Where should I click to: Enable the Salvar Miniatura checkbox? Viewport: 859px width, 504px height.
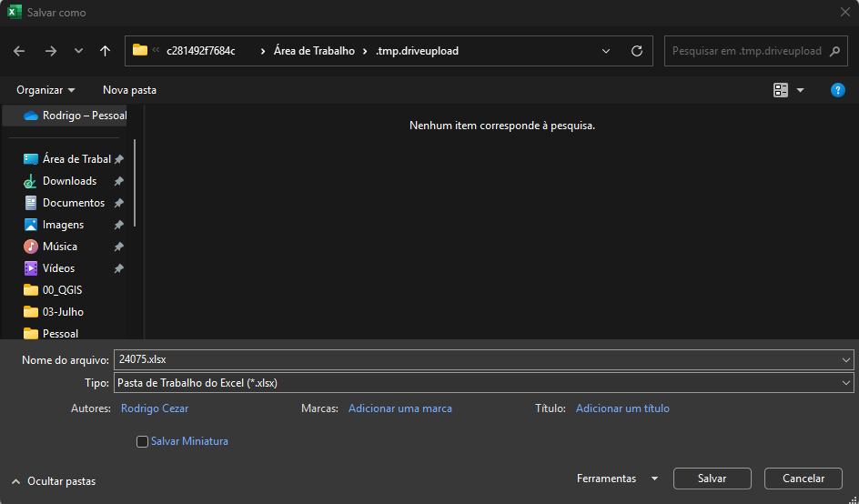pyautogui.click(x=143, y=441)
